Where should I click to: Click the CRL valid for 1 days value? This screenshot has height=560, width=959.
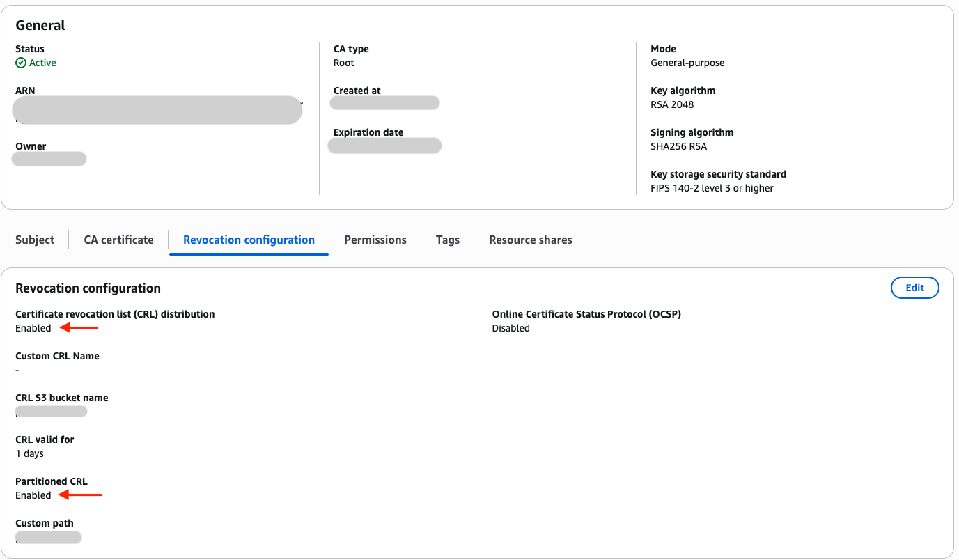coord(29,453)
